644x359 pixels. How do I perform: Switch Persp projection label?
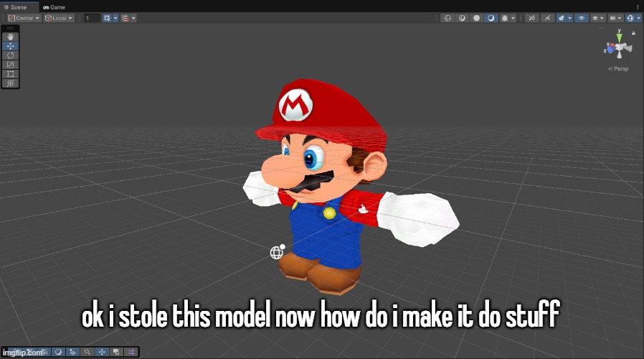coord(618,69)
